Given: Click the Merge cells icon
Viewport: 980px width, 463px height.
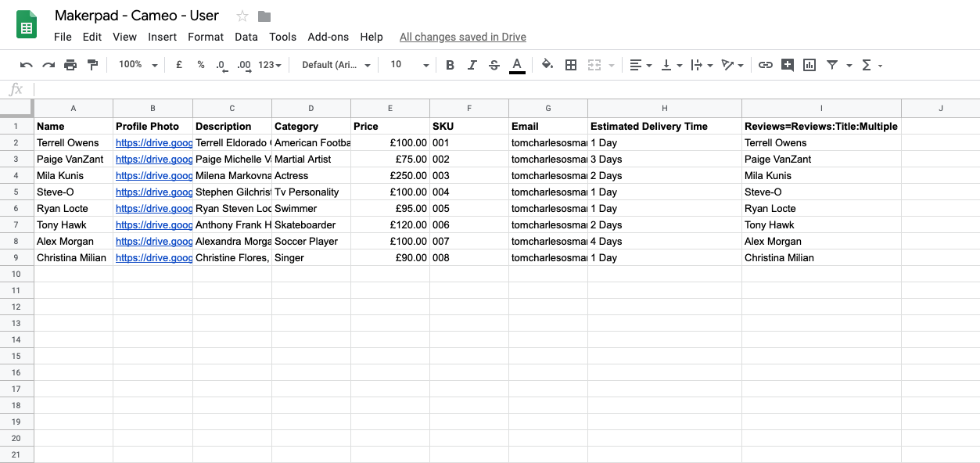Looking at the screenshot, I should click(594, 65).
